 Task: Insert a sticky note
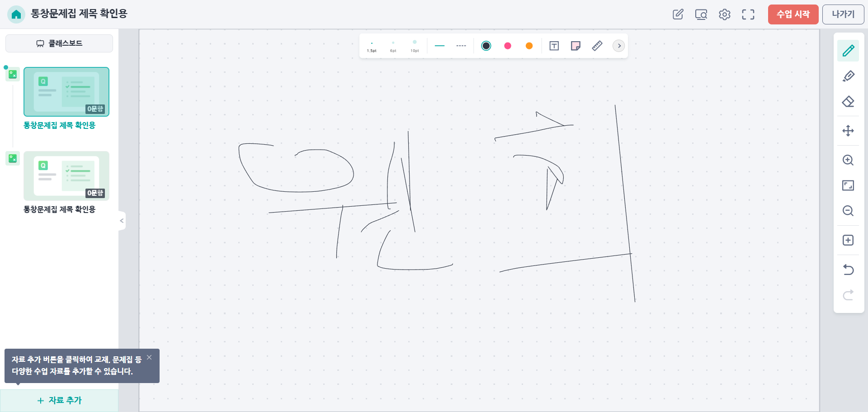tap(576, 46)
